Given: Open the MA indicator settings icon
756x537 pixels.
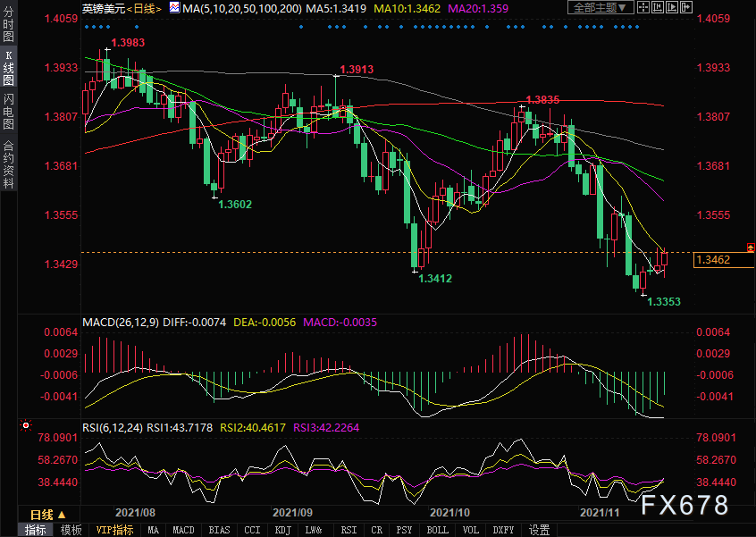Looking at the screenshot, I should click(174, 8).
